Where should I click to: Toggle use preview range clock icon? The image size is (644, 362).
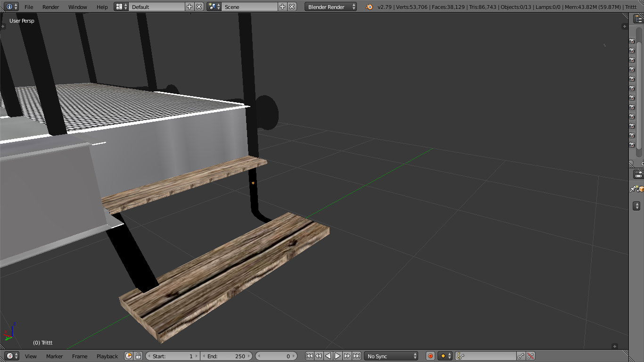coord(129,356)
